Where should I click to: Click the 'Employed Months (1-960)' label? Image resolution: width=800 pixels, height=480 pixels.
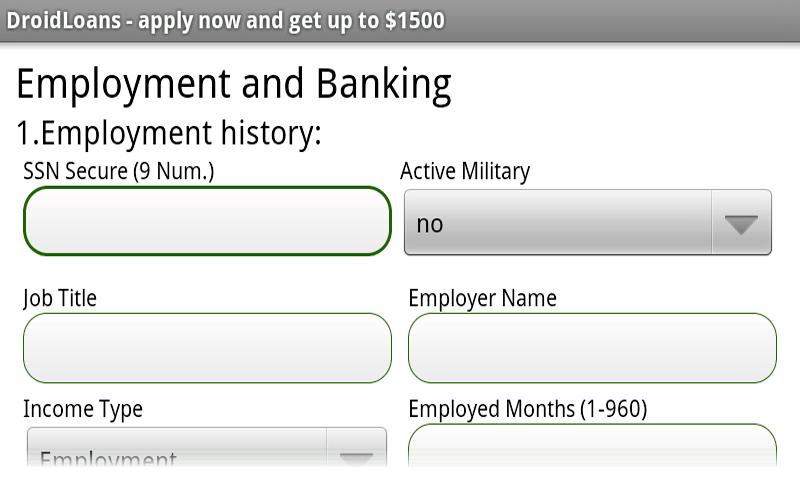pyautogui.click(x=527, y=409)
